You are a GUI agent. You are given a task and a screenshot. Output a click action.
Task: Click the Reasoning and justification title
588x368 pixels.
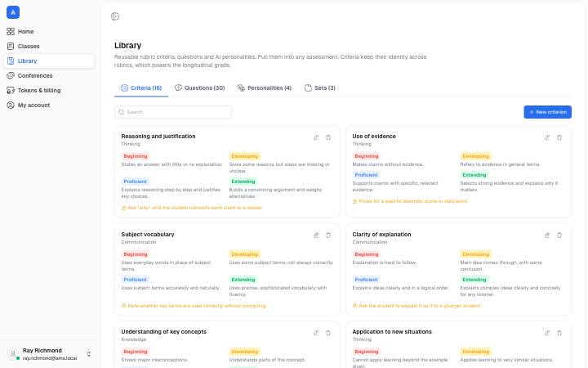coord(158,137)
